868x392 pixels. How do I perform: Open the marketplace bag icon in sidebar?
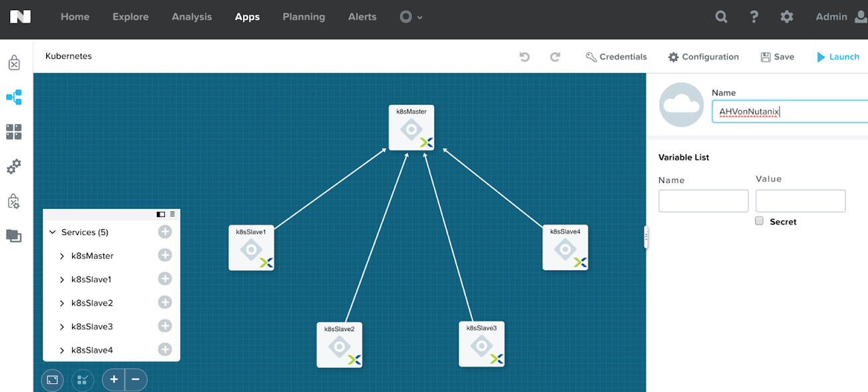tap(14, 63)
